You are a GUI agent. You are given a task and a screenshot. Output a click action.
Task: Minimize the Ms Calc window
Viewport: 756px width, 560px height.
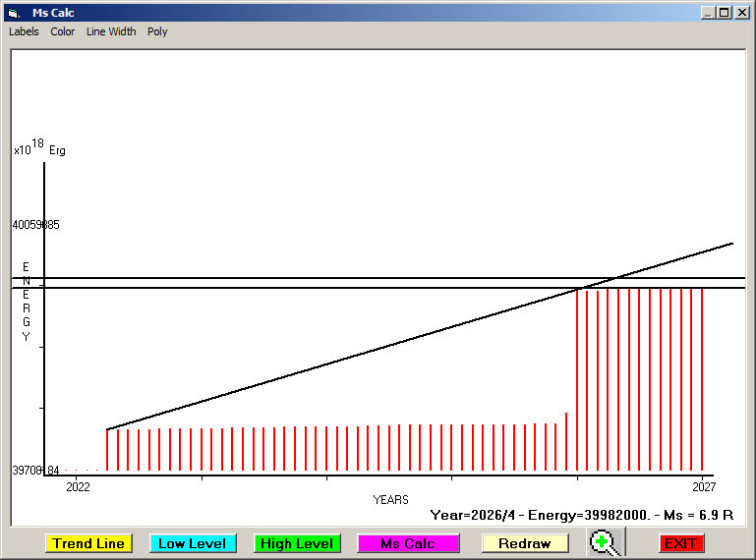pos(708,13)
